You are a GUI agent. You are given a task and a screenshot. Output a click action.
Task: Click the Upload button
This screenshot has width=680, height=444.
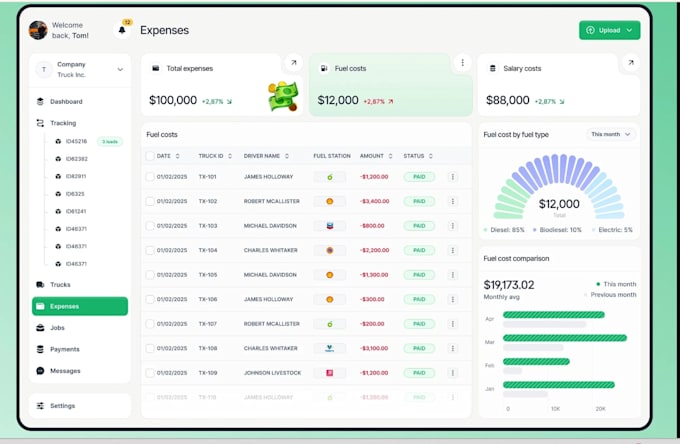click(609, 30)
